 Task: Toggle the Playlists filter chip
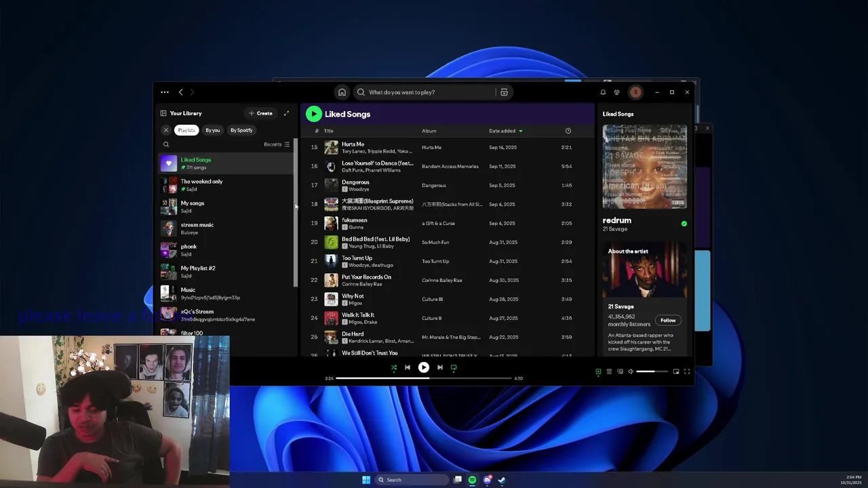[186, 130]
